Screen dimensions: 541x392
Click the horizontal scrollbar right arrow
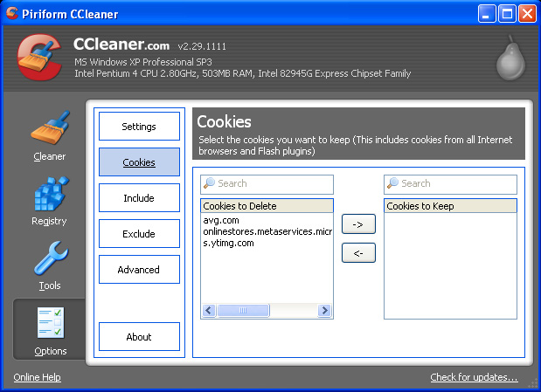[x=324, y=310]
